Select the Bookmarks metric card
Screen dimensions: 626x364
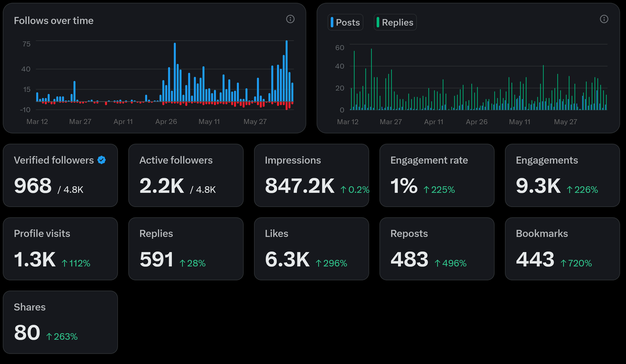coord(562,249)
